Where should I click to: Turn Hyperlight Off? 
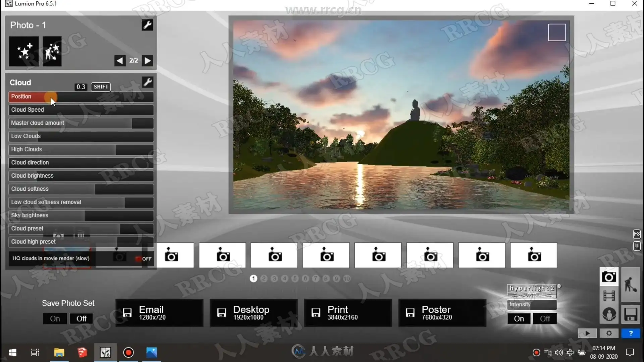[545, 318]
